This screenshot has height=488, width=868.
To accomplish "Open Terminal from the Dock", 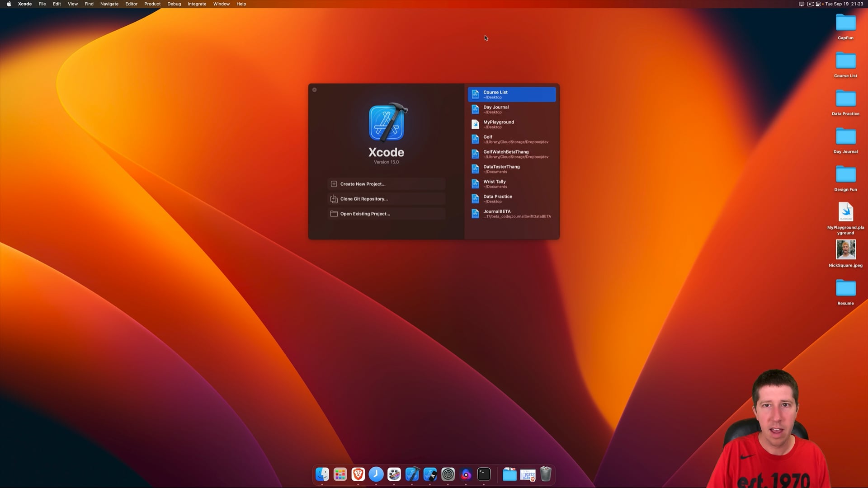I will (x=484, y=474).
